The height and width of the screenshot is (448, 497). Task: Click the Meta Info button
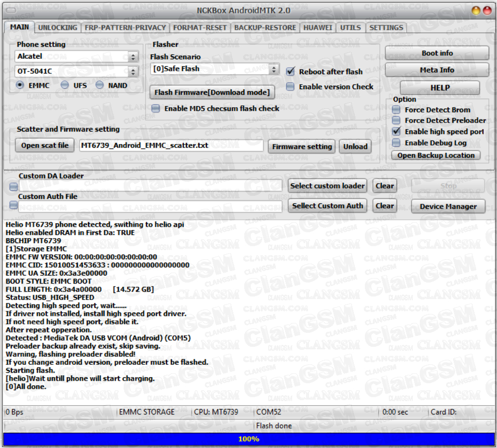click(x=437, y=70)
